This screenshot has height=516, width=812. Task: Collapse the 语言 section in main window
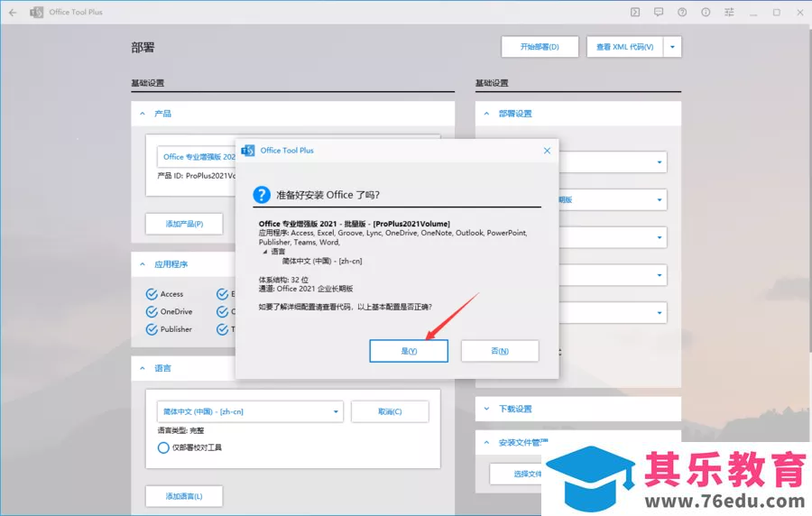143,368
